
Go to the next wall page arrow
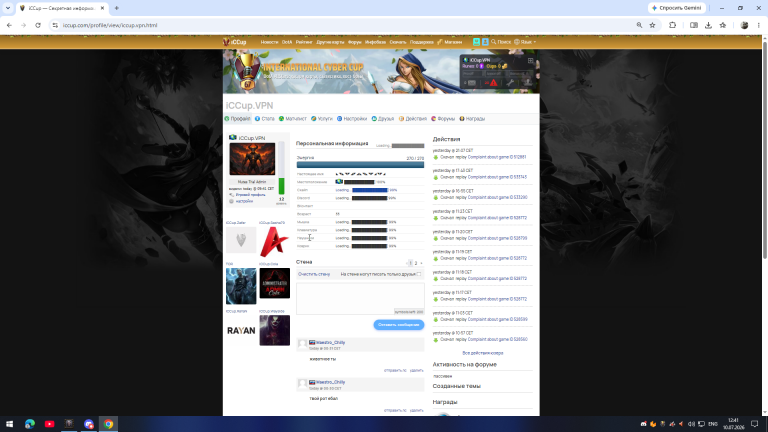(x=421, y=264)
